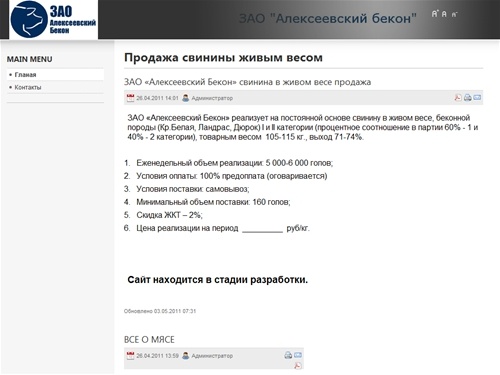
Task: Email the ВСЕ О МЯСЕ article
Action: [x=298, y=355]
